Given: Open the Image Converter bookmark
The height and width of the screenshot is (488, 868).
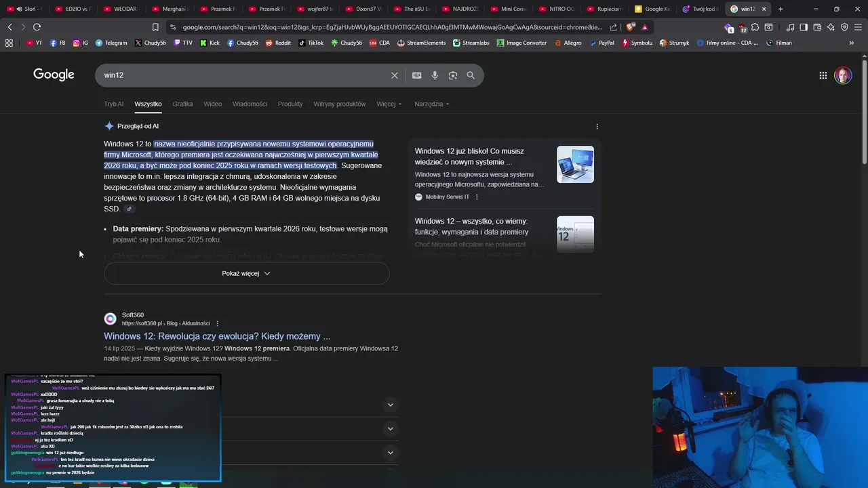Looking at the screenshot, I should coord(521,43).
